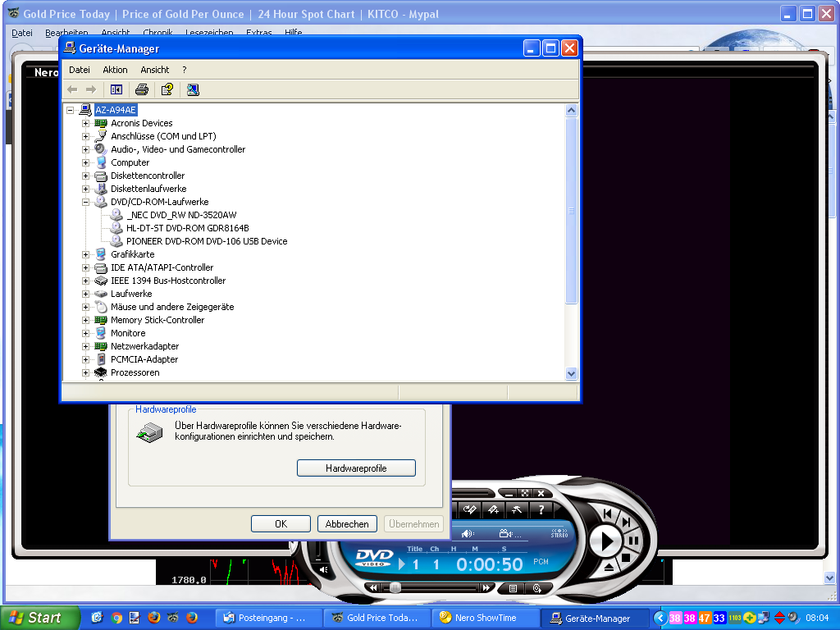Click the Abbrechen button
The image size is (840, 630).
point(347,524)
